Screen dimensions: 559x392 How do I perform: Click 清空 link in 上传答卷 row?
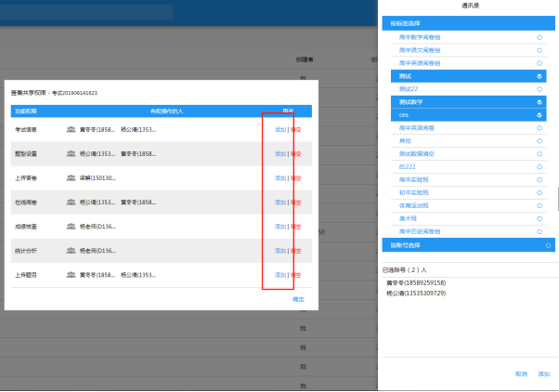click(295, 178)
